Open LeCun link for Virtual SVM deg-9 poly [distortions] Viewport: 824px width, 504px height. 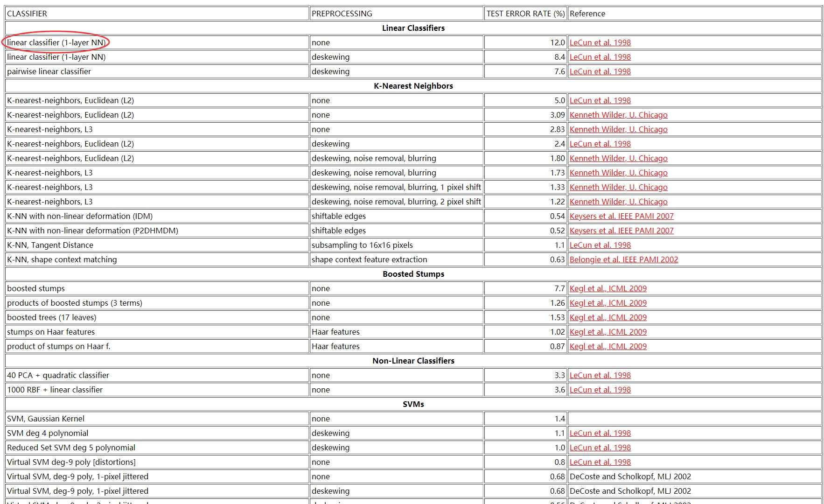pos(600,462)
